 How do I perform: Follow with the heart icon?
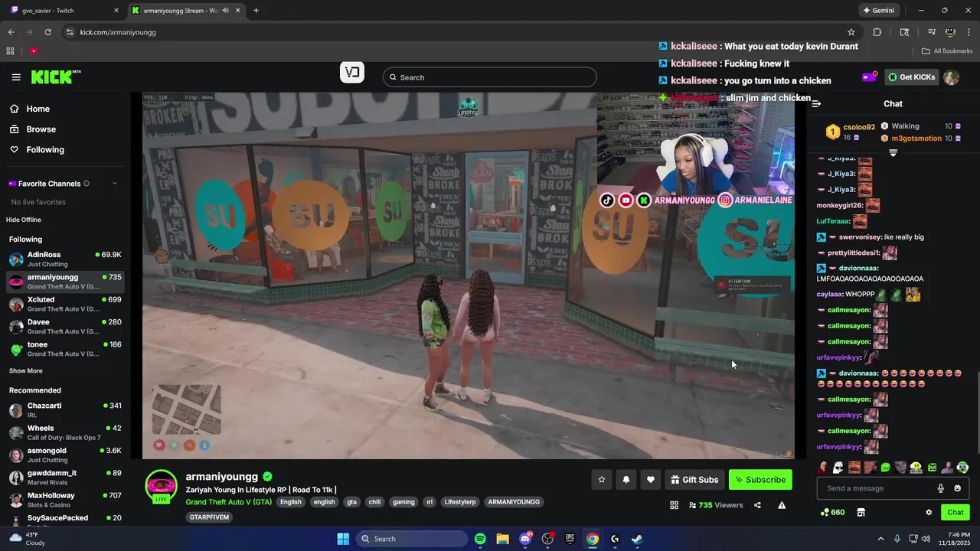651,480
